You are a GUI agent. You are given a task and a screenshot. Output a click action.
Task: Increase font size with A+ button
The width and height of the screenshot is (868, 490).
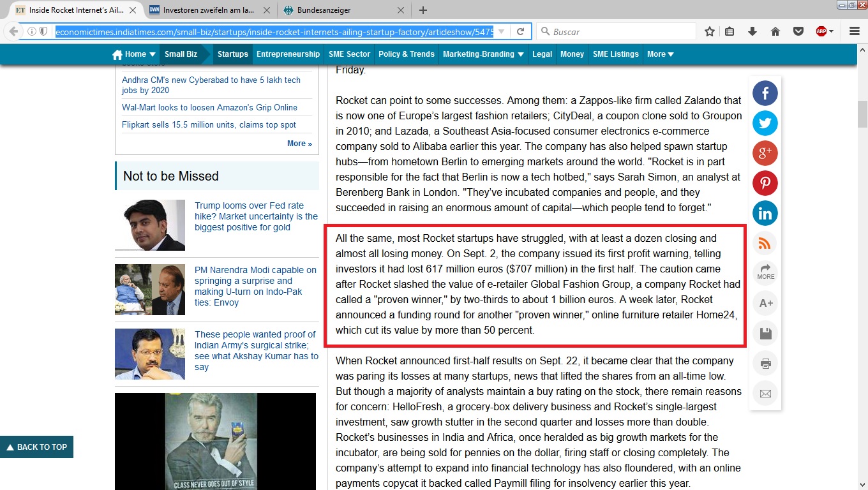click(765, 304)
